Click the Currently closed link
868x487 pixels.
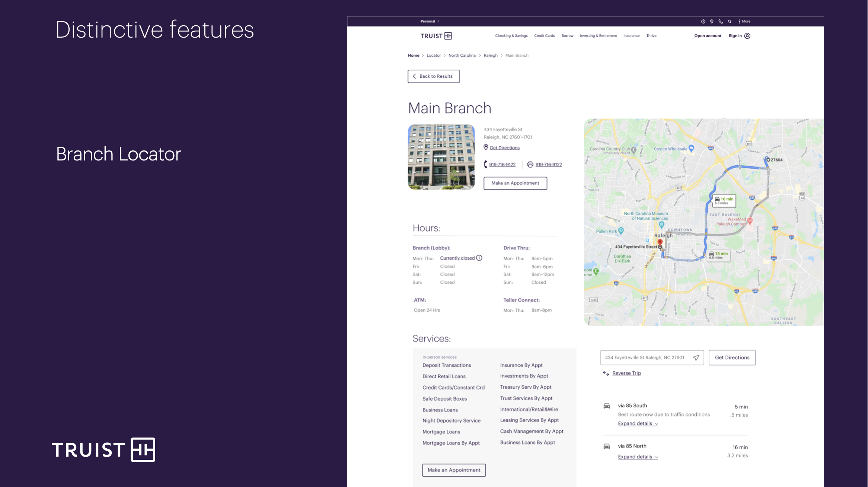click(x=457, y=258)
